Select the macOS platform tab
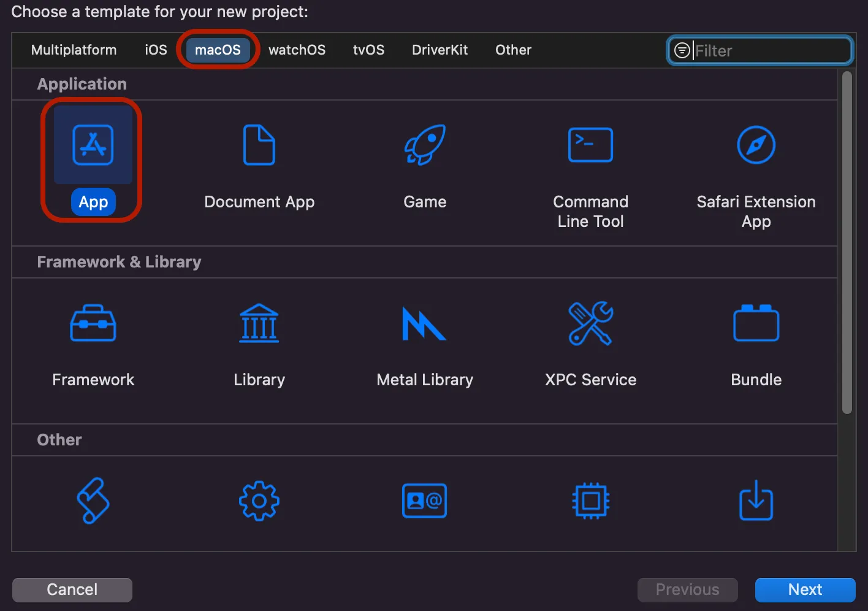 pos(218,50)
